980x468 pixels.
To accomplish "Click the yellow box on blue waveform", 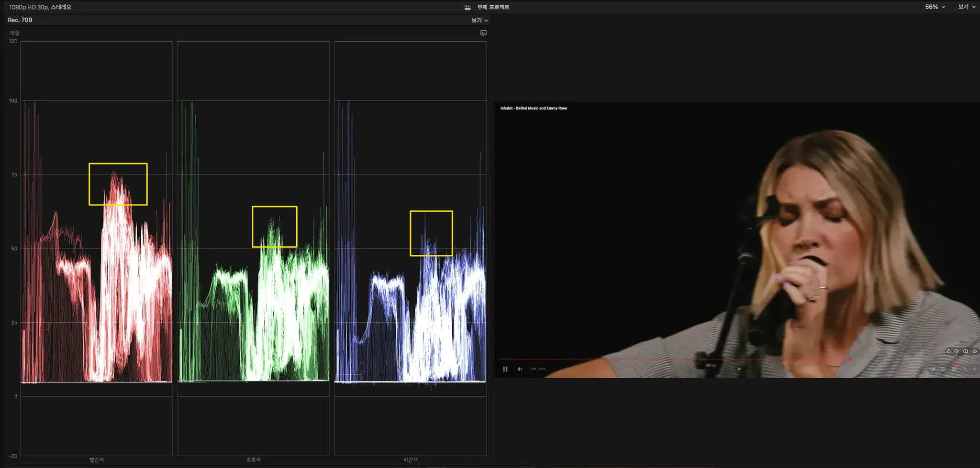I will (431, 233).
